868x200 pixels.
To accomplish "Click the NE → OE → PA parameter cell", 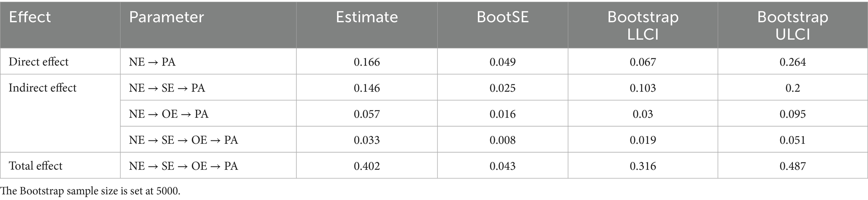I will [169, 114].
